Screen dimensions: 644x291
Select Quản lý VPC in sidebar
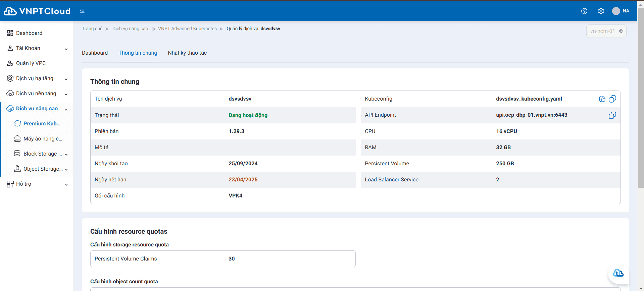[31, 63]
